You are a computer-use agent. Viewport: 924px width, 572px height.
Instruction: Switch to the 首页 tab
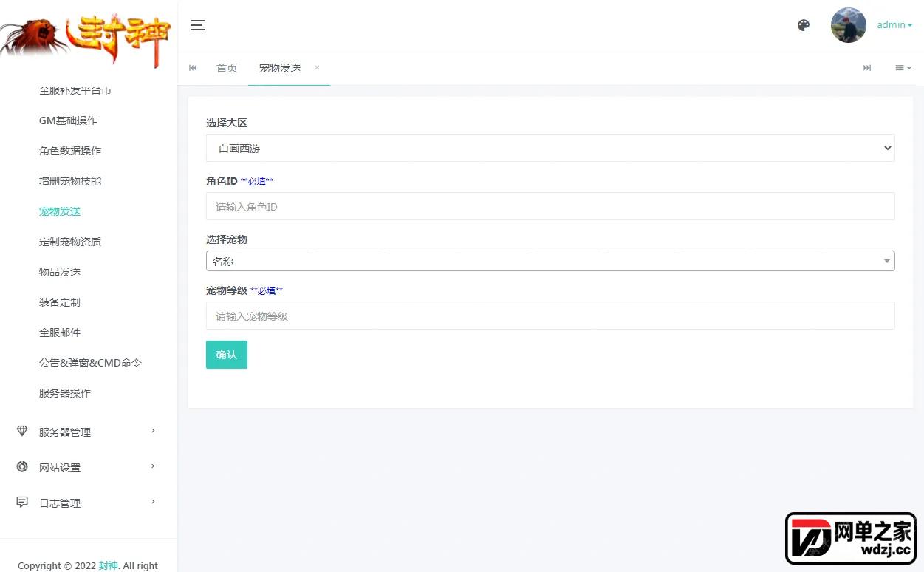click(x=227, y=68)
